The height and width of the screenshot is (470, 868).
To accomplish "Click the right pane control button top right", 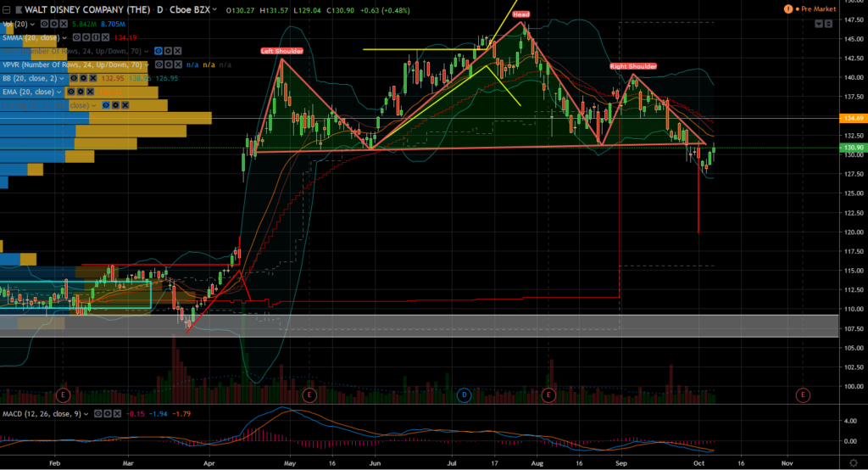I will [829, 24].
